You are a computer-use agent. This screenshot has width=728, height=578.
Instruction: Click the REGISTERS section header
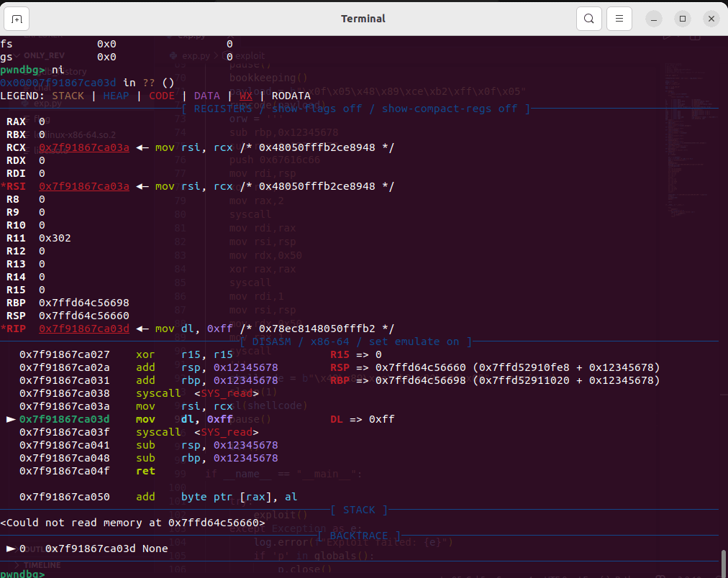point(355,109)
